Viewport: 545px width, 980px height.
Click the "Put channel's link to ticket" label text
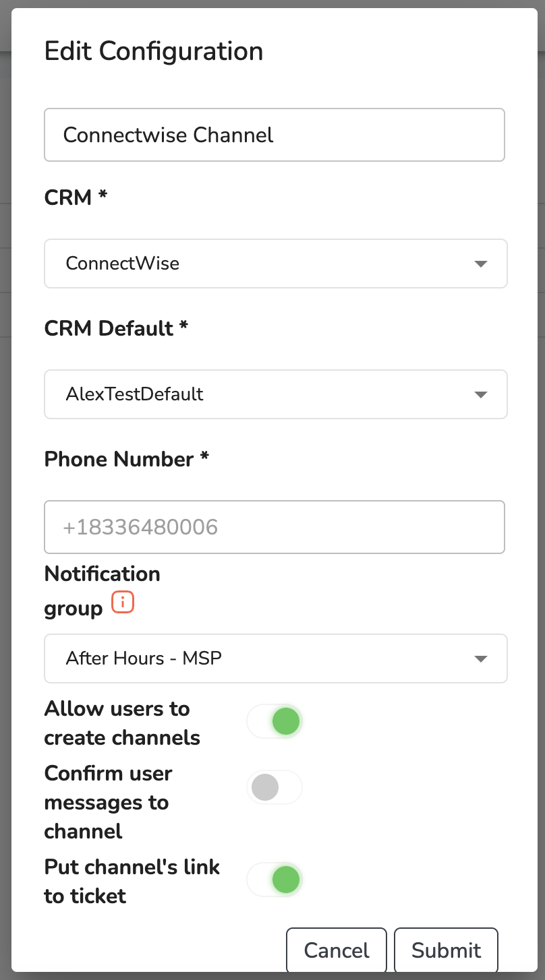(132, 881)
